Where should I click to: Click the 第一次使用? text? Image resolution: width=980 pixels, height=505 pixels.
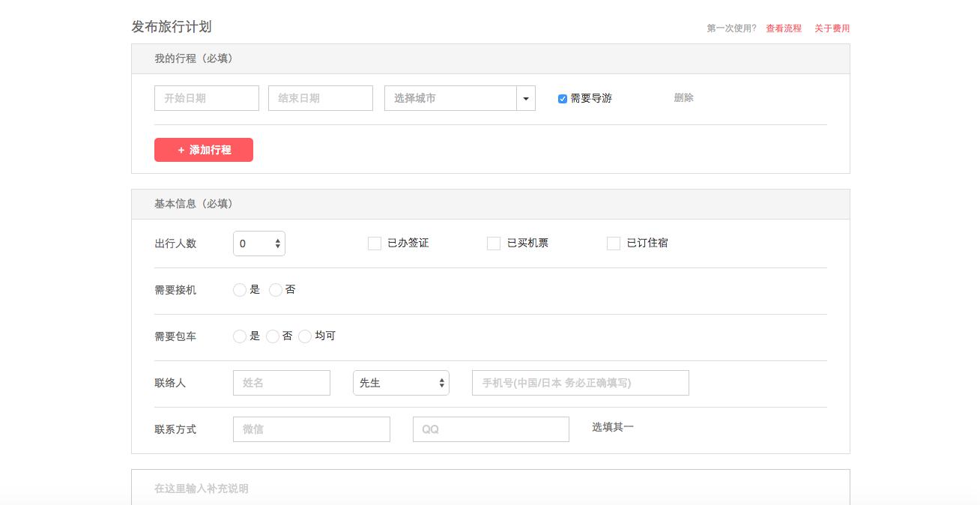732,28
